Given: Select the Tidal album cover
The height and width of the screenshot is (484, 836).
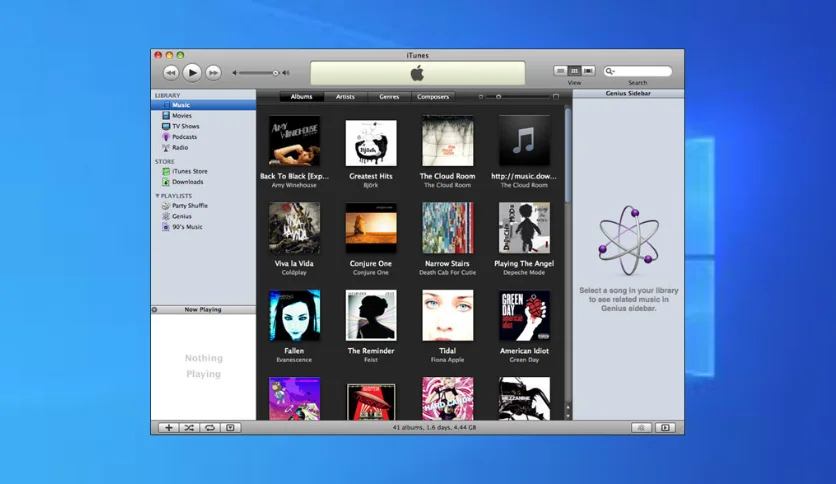Looking at the screenshot, I should (x=447, y=316).
